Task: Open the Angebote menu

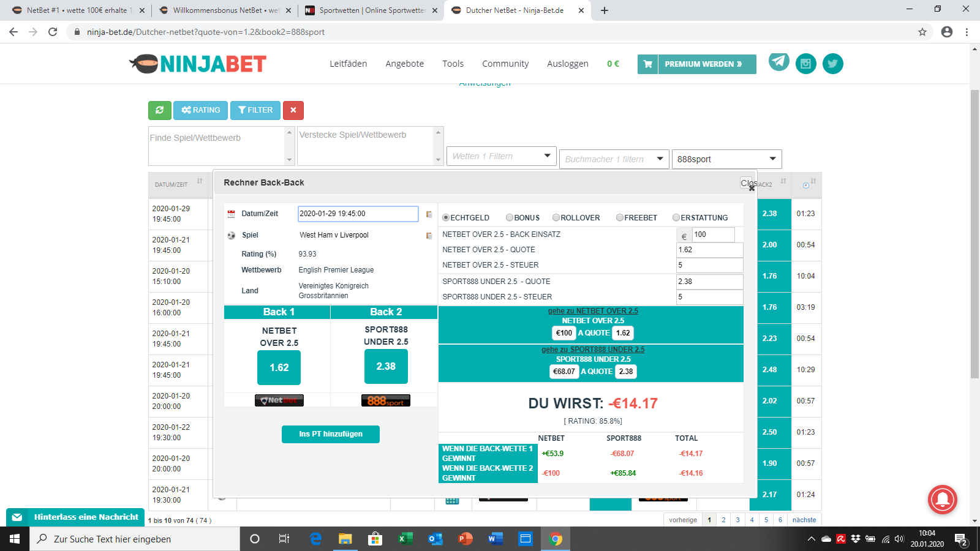Action: coord(405,64)
